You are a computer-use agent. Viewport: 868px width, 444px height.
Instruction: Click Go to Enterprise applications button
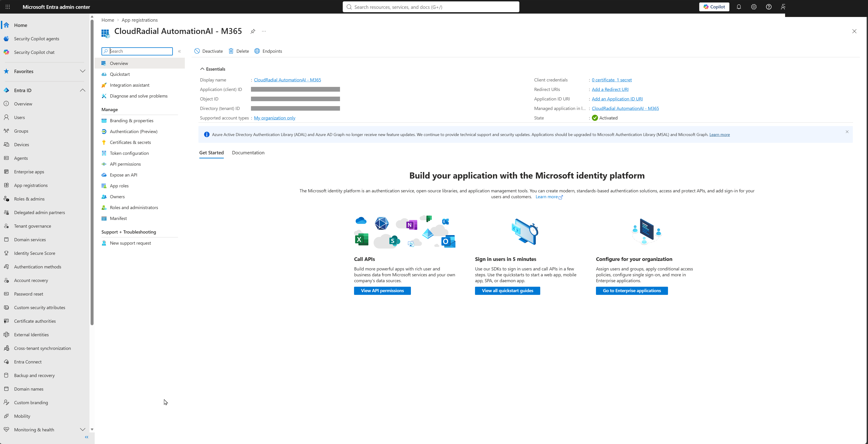632,291
